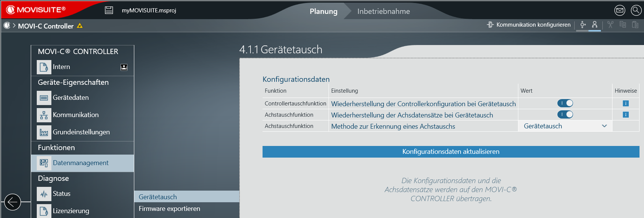Click Kommunikation konfigurieren in toolbar

pyautogui.click(x=529, y=25)
